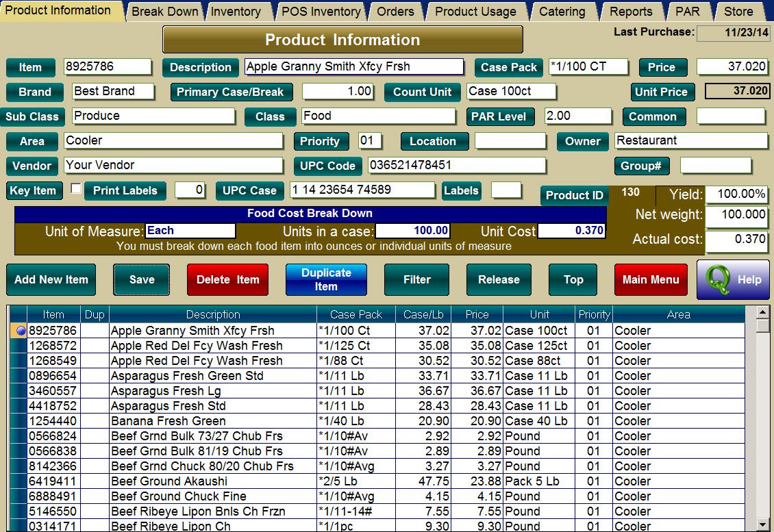This screenshot has width=774, height=532.
Task: Click Delete Item
Action: click(227, 280)
